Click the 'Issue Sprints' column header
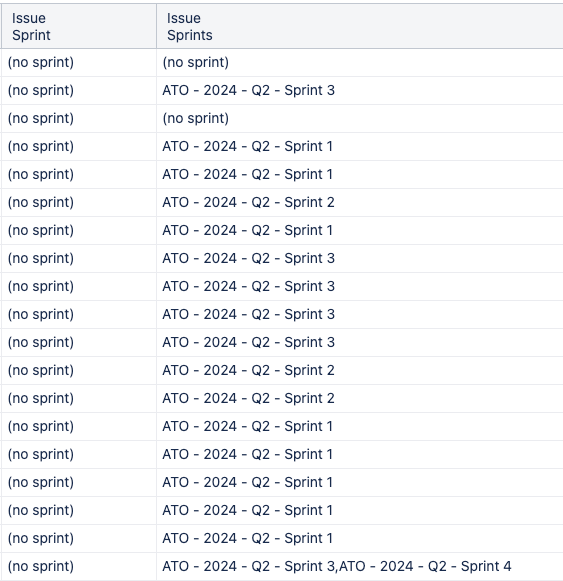This screenshot has height=581, width=563. pyautogui.click(x=360, y=26)
